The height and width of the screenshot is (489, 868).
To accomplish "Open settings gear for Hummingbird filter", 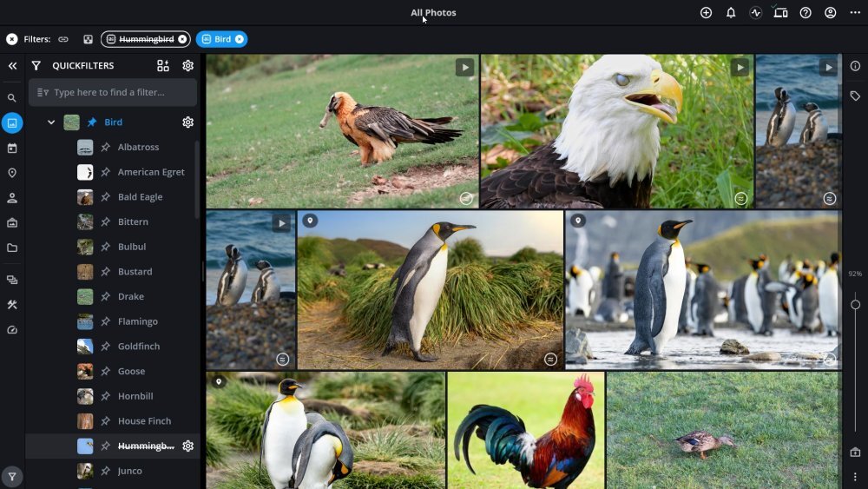I will tap(187, 446).
